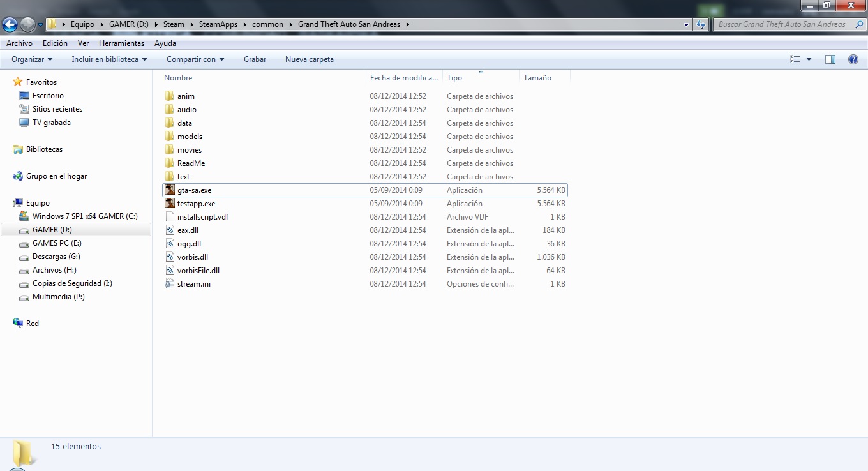Viewport: 868px width, 471px height.
Task: Click the eax.dll file icon
Action: click(170, 230)
